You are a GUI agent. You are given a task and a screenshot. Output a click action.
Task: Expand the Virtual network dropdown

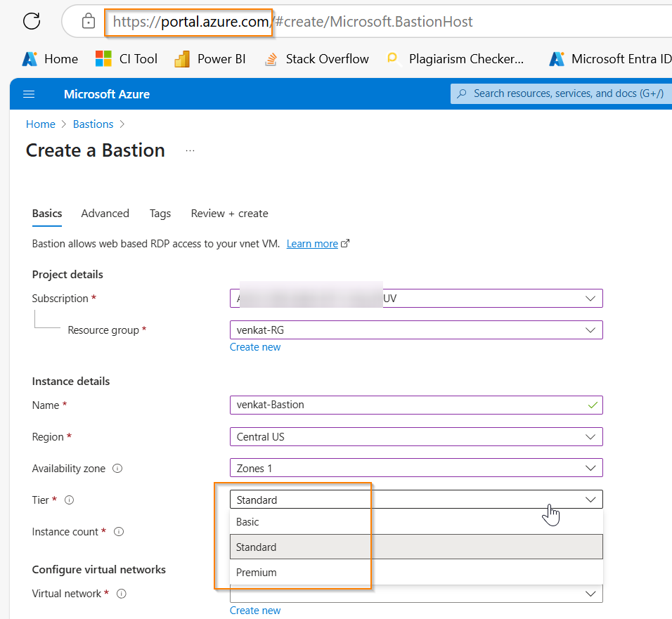pyautogui.click(x=416, y=594)
